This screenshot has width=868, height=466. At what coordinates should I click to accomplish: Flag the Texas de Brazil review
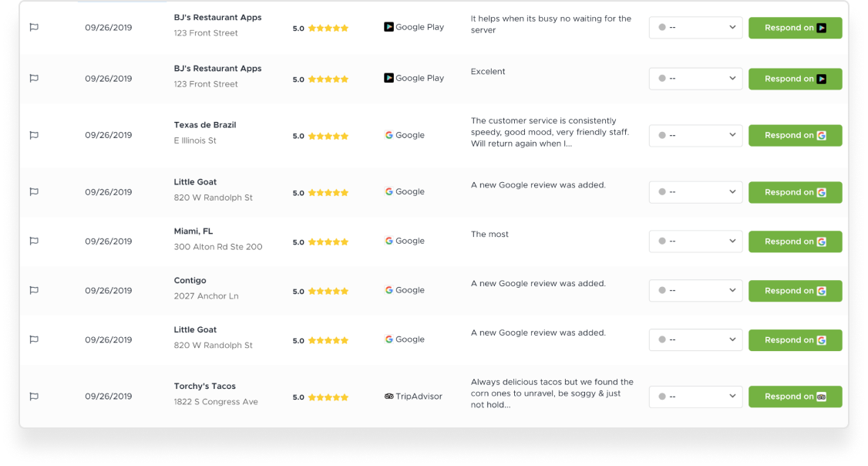tap(34, 135)
